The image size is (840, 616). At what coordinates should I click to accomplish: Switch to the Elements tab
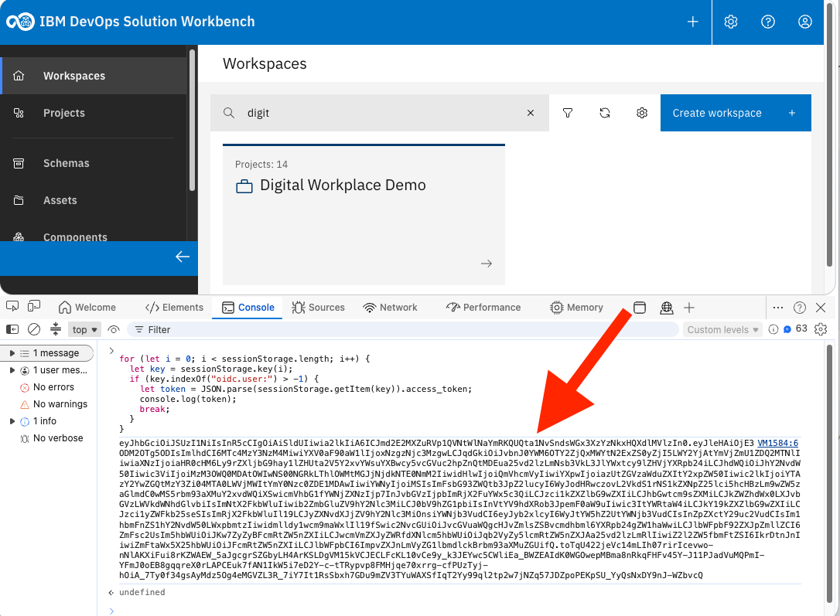175,307
